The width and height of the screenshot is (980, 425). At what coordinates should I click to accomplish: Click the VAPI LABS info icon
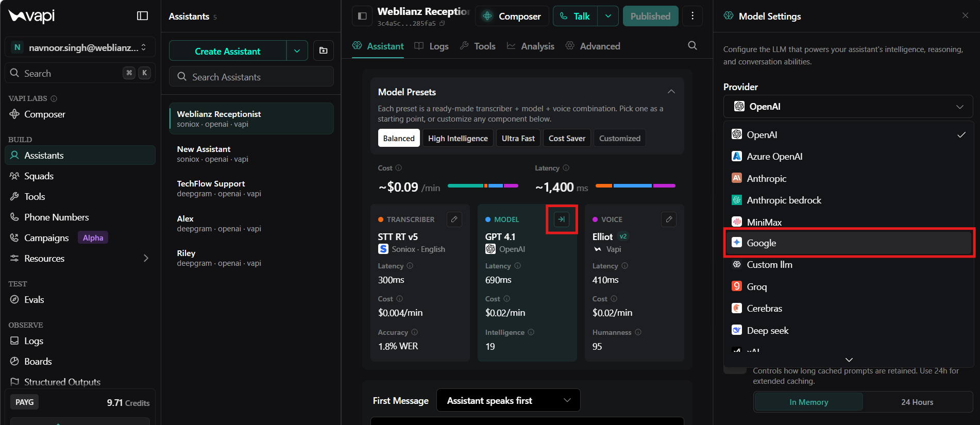pyautogui.click(x=54, y=98)
